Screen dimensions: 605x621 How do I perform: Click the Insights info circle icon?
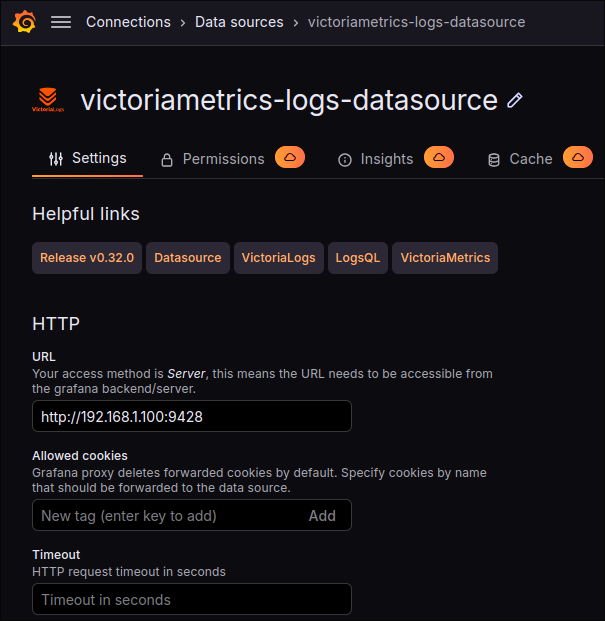[x=345, y=160]
